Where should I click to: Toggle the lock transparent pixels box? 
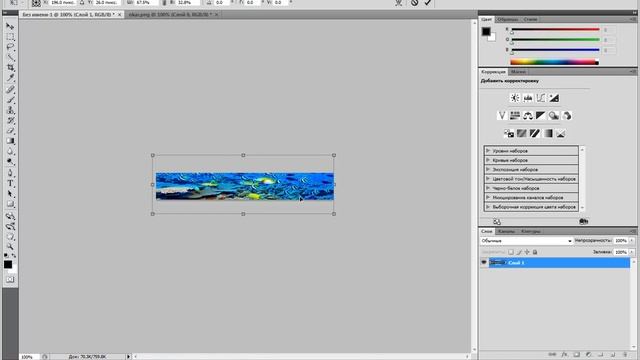pyautogui.click(x=511, y=252)
